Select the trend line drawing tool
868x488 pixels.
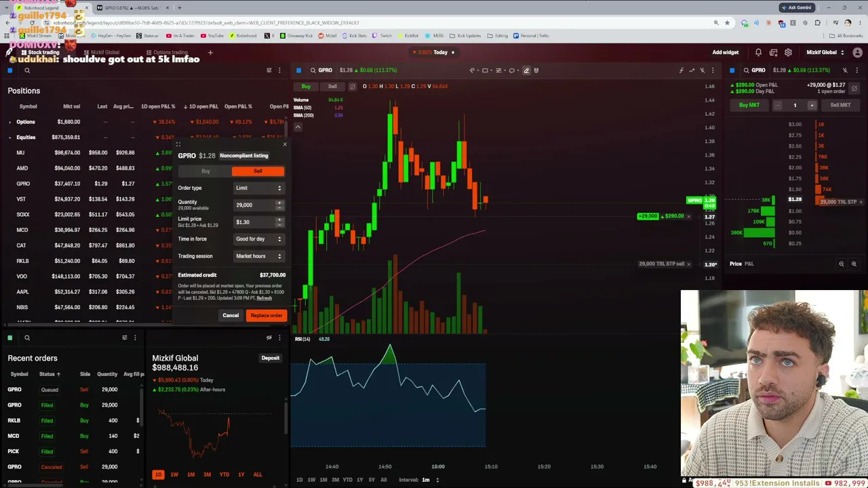point(472,70)
